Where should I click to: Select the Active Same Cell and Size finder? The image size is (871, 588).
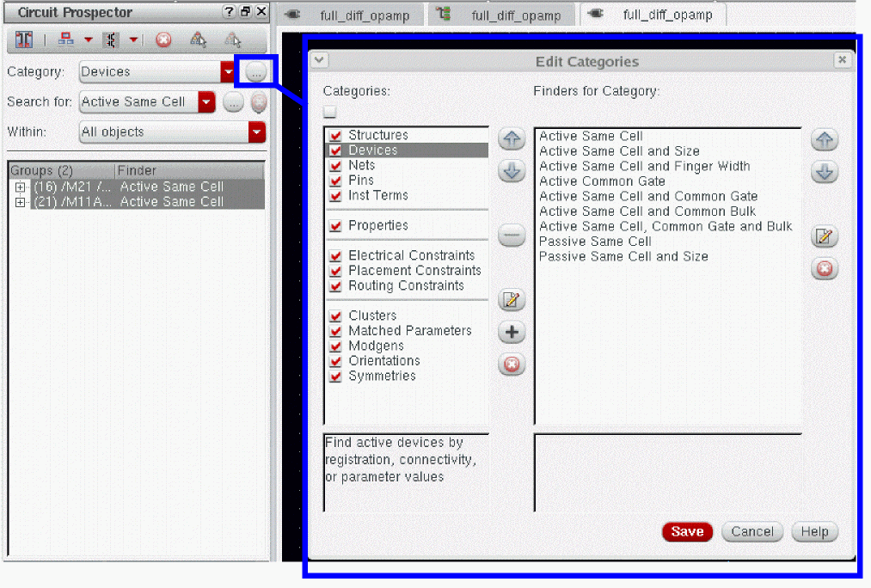[619, 151]
